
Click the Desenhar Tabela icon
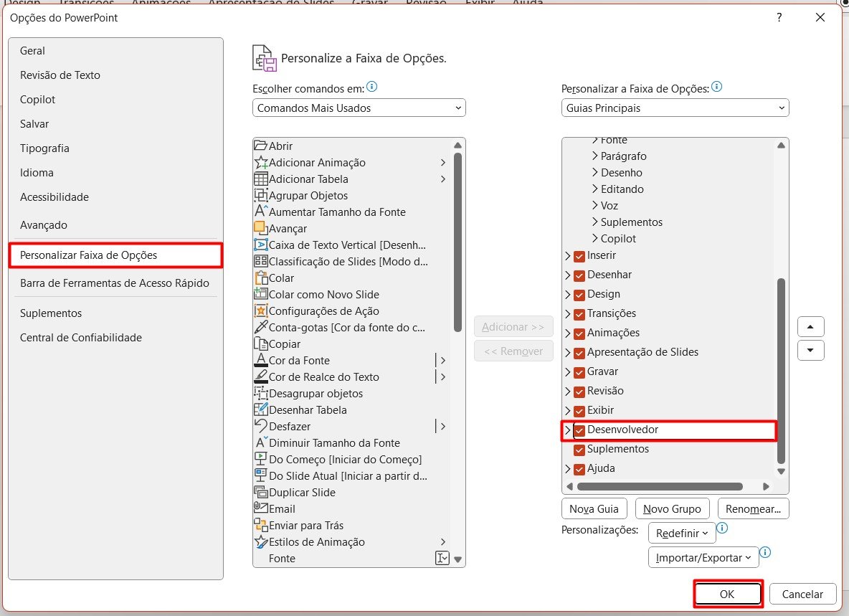tap(260, 409)
